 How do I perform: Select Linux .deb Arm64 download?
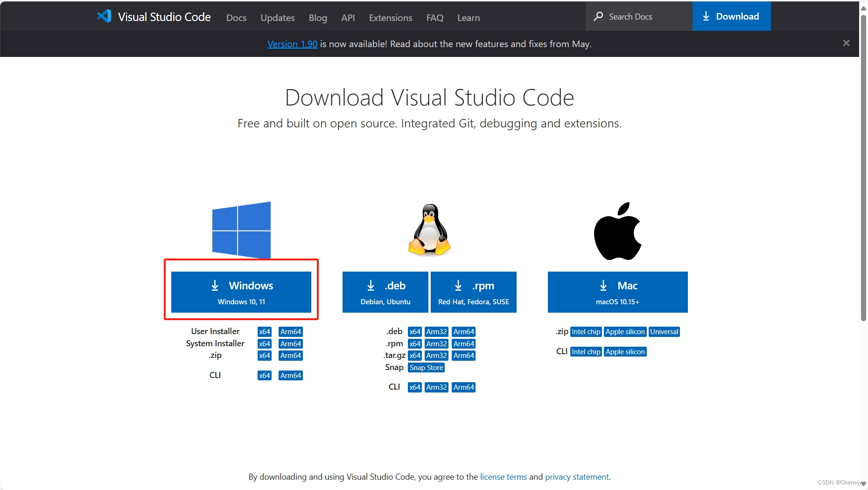click(x=464, y=332)
